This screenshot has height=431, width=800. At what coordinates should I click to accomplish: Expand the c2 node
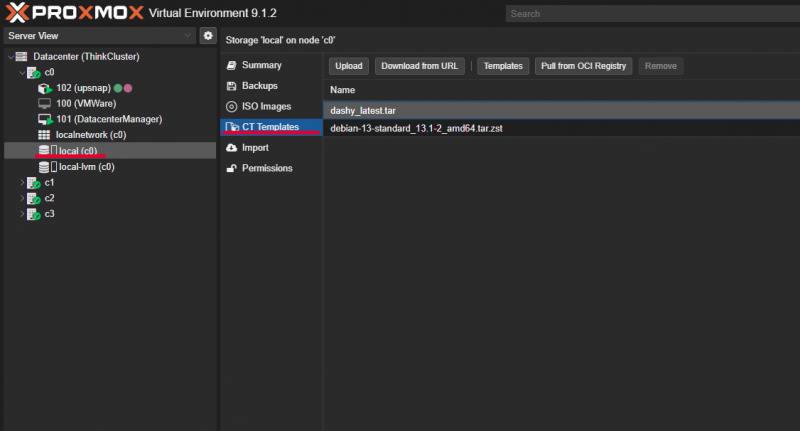coord(23,198)
